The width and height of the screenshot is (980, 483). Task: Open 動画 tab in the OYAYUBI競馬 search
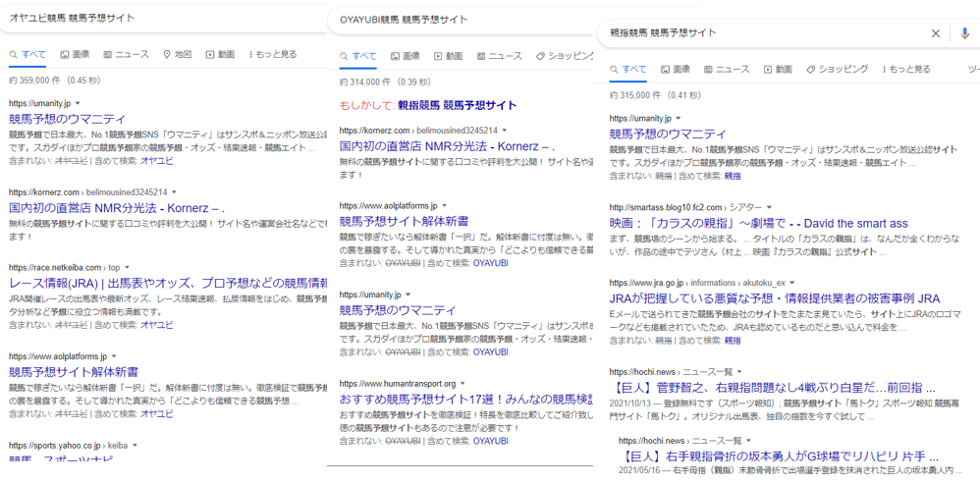[448, 56]
